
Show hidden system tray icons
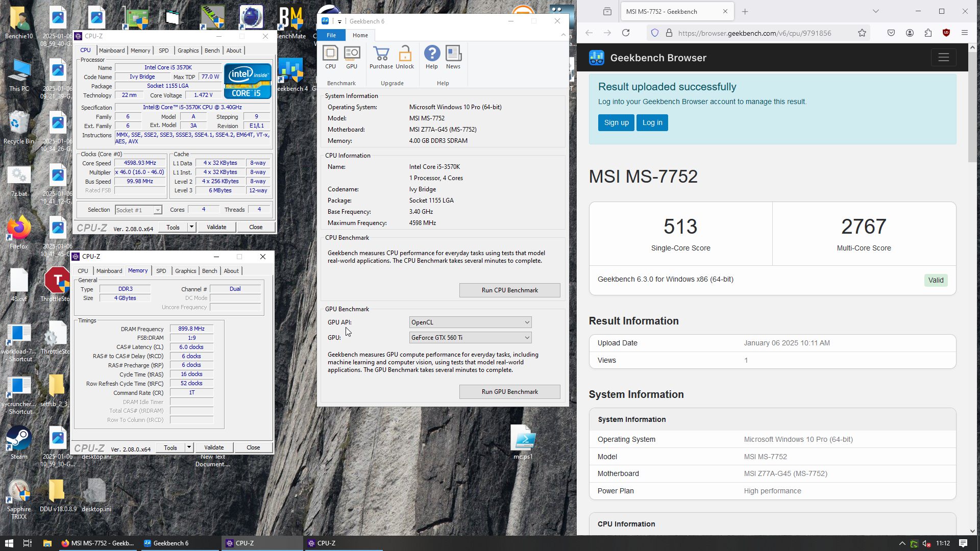click(902, 543)
